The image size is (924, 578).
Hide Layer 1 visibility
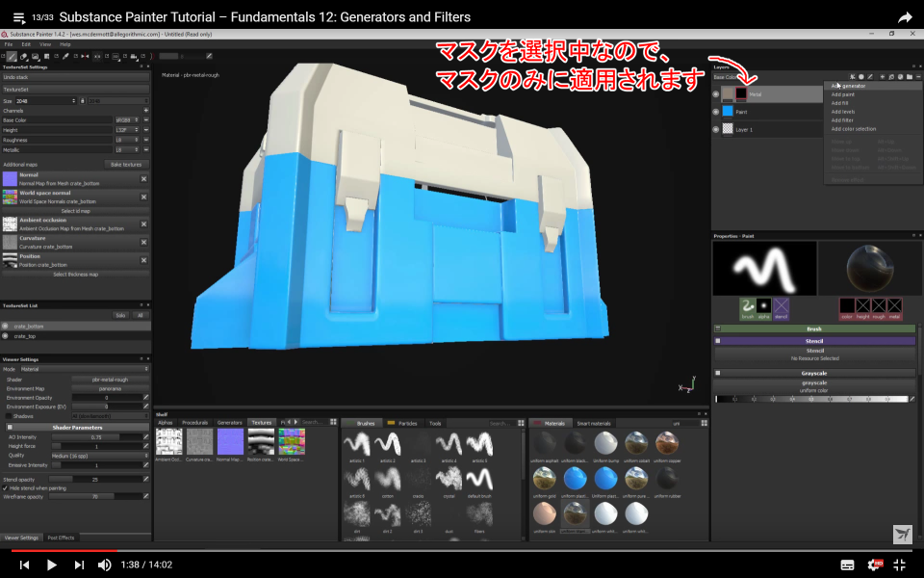pos(716,129)
